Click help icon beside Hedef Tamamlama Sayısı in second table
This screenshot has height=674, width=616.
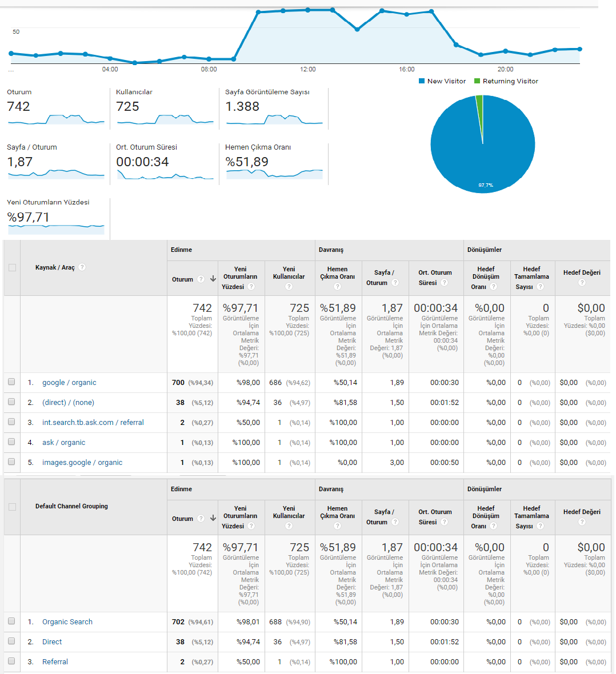541,525
